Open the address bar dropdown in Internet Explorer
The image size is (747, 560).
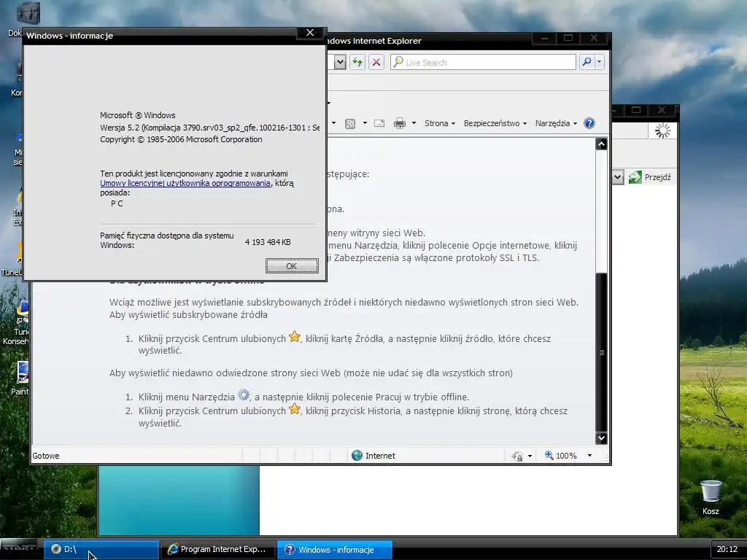pyautogui.click(x=340, y=62)
